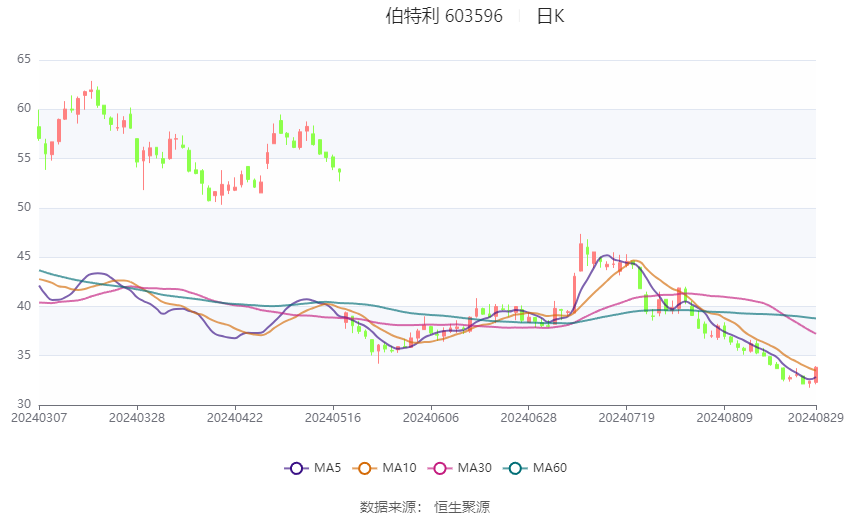Click the y-axis value 50
This screenshot has width=850, height=517.
pyautogui.click(x=24, y=207)
